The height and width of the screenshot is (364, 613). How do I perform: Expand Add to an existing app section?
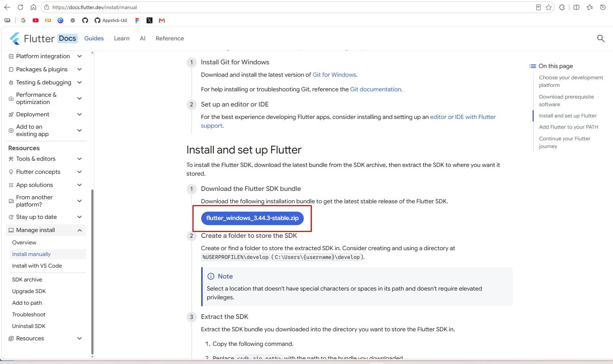pos(46,131)
